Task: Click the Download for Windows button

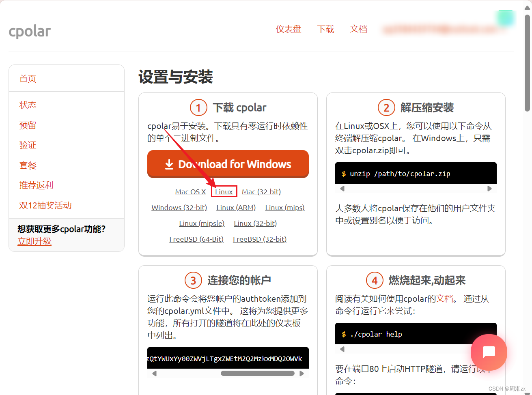Action: tap(228, 164)
